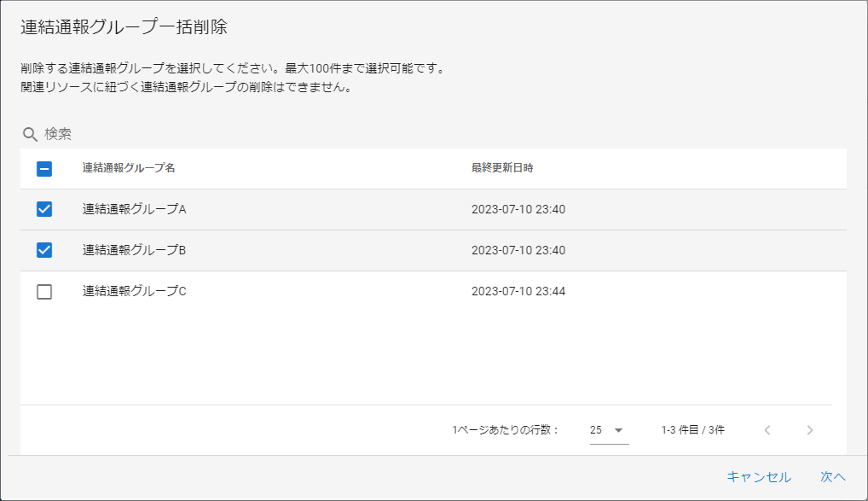868x501 pixels.
Task: Go to next page chevron
Action: tap(809, 430)
